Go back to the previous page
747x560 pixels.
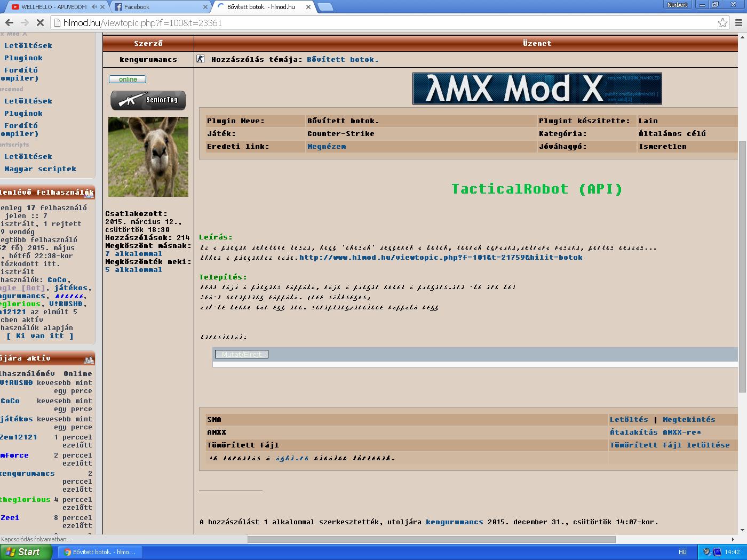pyautogui.click(x=9, y=23)
